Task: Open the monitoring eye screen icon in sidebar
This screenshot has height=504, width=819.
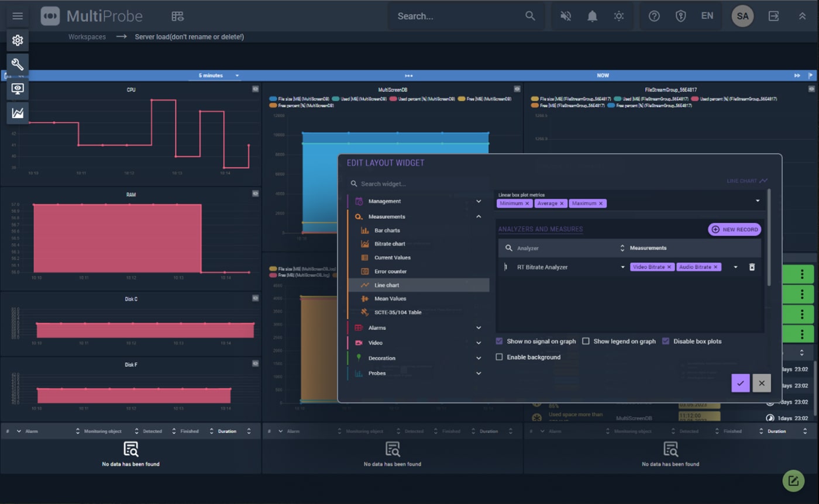Action: tap(18, 89)
